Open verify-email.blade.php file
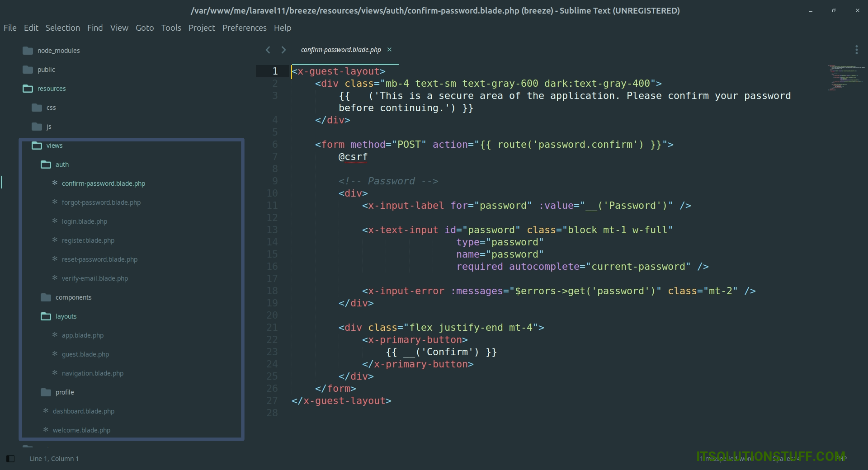The height and width of the screenshot is (470, 868). click(x=95, y=278)
